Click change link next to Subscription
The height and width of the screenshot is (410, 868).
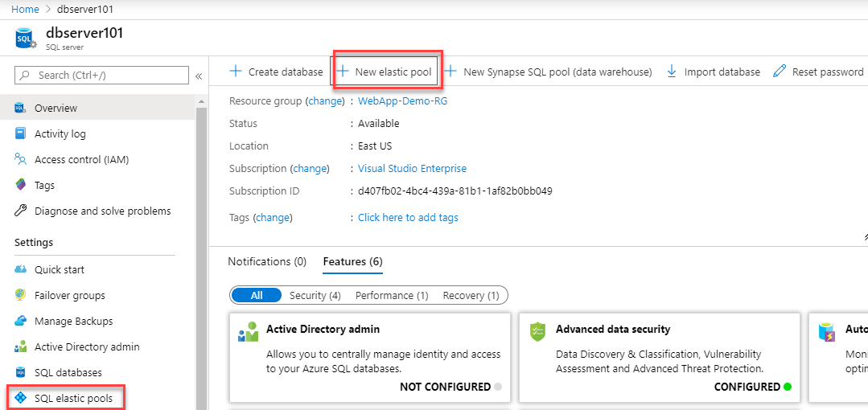(310, 168)
